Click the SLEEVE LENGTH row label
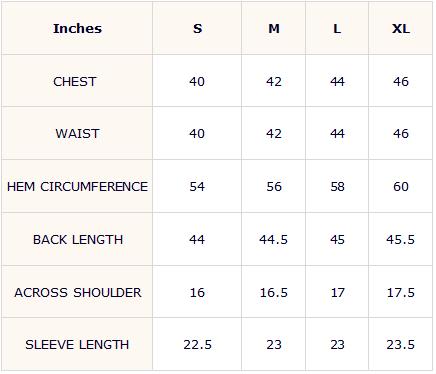436x374 pixels. click(x=77, y=345)
